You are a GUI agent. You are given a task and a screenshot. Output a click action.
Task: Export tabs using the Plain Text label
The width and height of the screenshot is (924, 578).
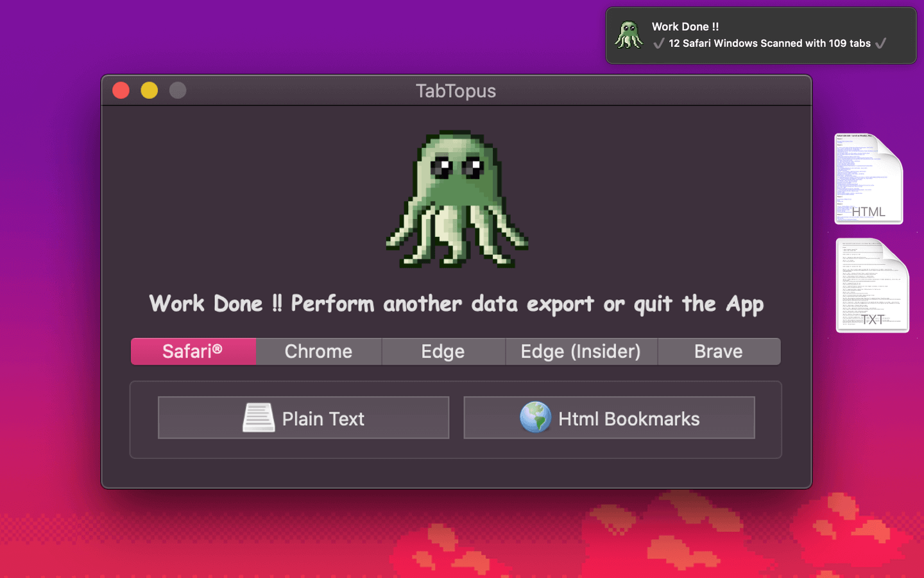click(x=323, y=419)
